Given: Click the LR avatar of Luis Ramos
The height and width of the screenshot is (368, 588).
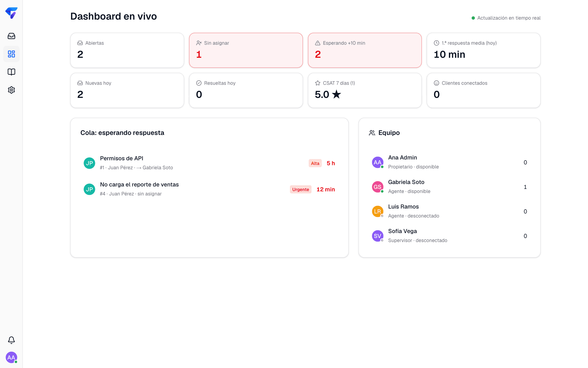Looking at the screenshot, I should (x=378, y=211).
